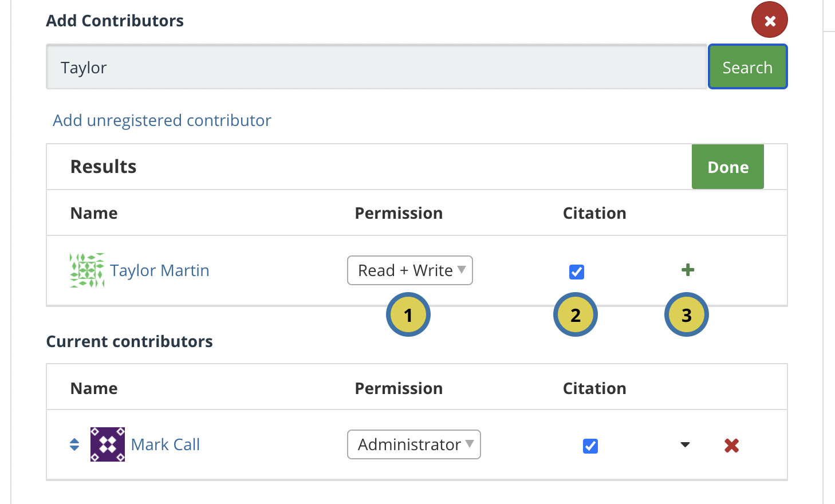Open the Read + Write permission dropdown
The height and width of the screenshot is (504, 835).
[x=410, y=270]
